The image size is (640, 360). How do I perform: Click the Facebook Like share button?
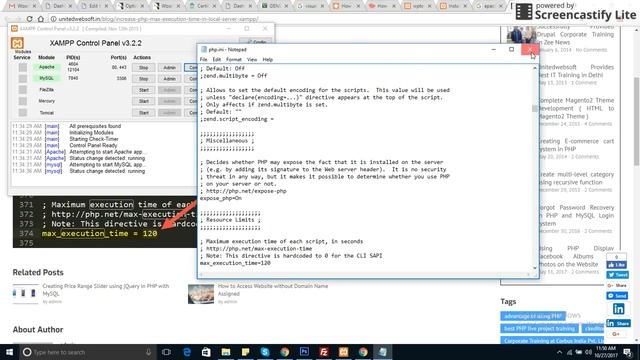[617, 265]
